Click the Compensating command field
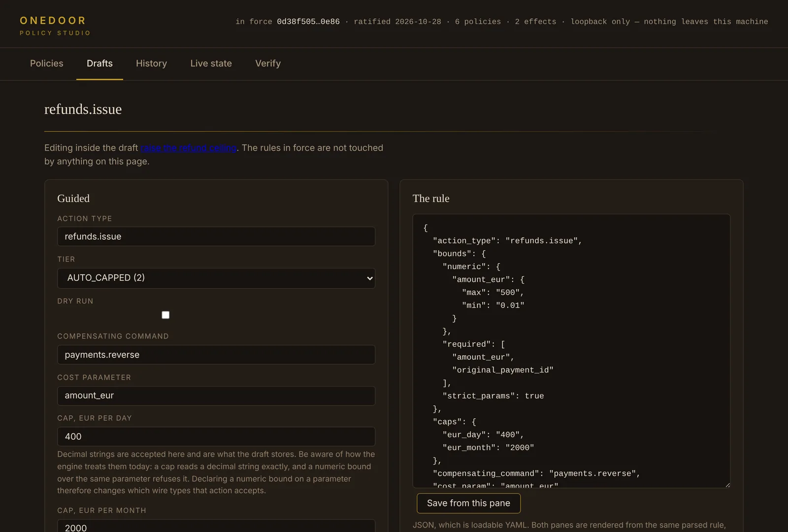The height and width of the screenshot is (532, 788). pos(216,355)
